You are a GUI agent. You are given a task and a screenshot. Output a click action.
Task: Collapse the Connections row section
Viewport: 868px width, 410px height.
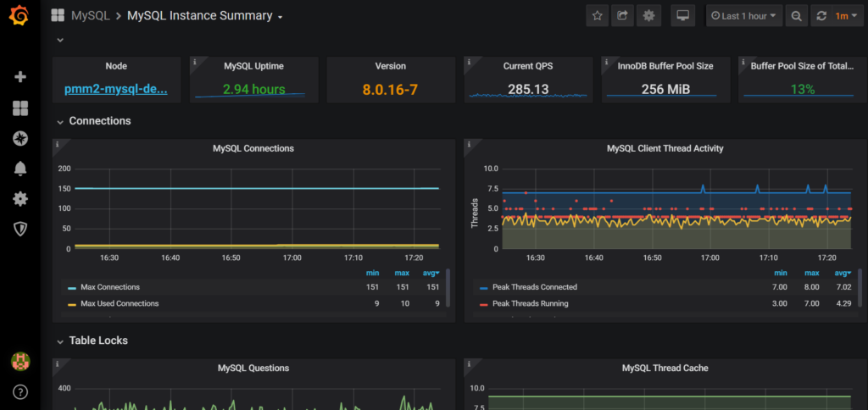coord(99,121)
